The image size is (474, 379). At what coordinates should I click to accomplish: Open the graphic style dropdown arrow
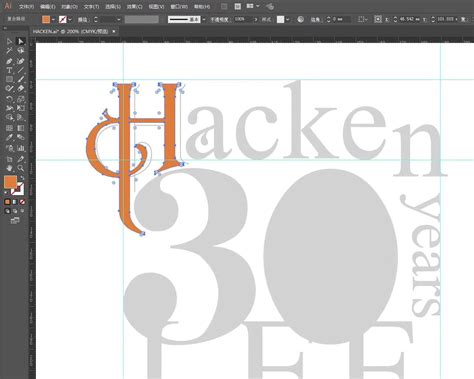287,20
